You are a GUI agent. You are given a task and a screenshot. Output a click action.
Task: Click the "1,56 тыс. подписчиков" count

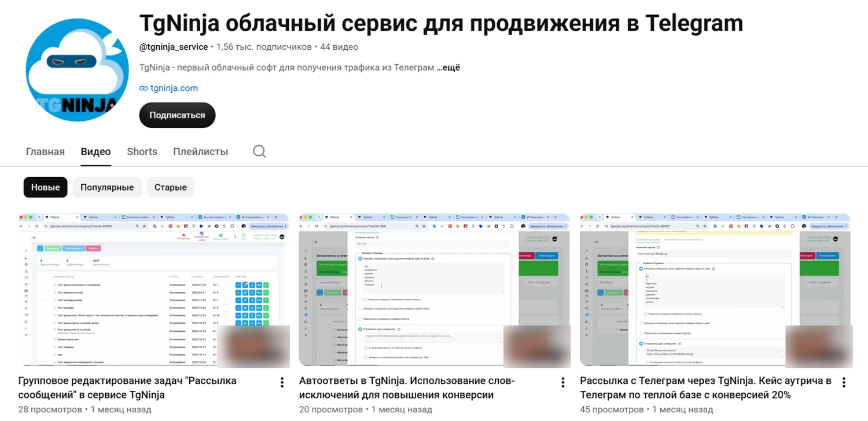(264, 47)
